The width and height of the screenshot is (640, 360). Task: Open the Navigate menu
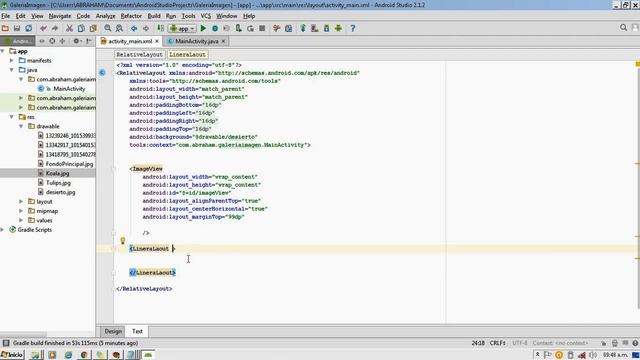[x=60, y=16]
